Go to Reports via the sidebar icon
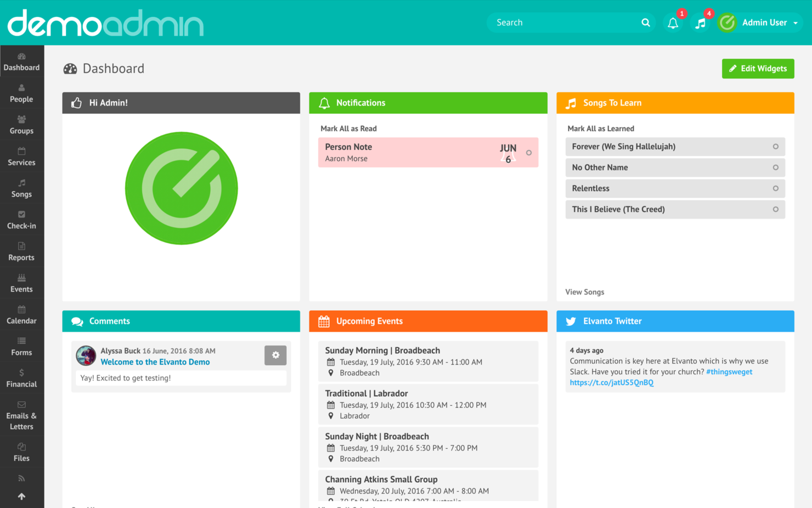 coord(21,252)
